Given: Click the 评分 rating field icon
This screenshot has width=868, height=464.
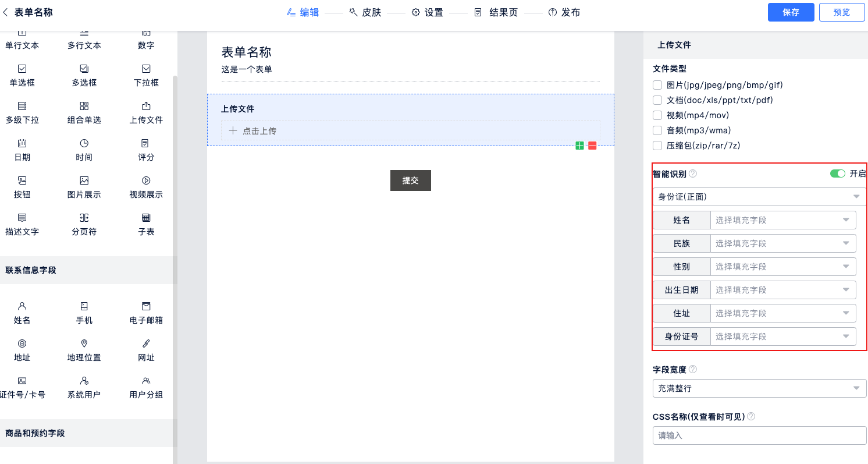Looking at the screenshot, I should click(146, 144).
